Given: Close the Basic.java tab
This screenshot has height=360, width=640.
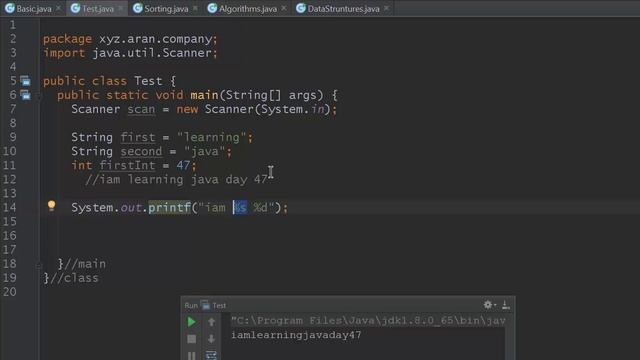Looking at the screenshot, I should tap(58, 8).
